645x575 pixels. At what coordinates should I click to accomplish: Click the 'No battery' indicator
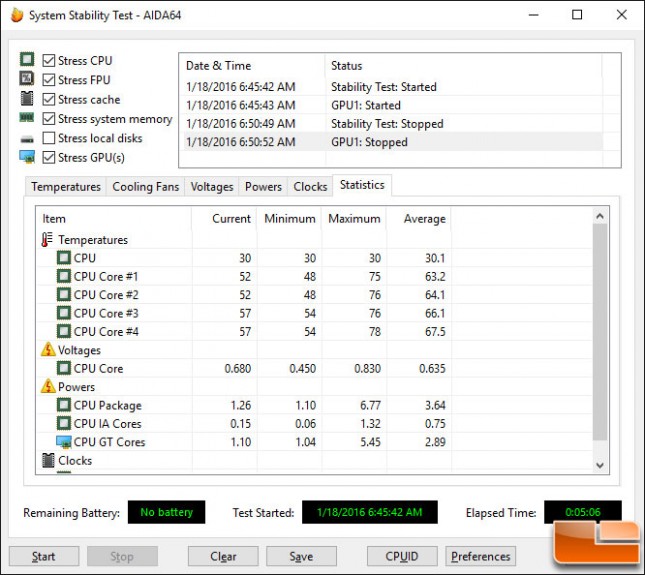point(166,512)
